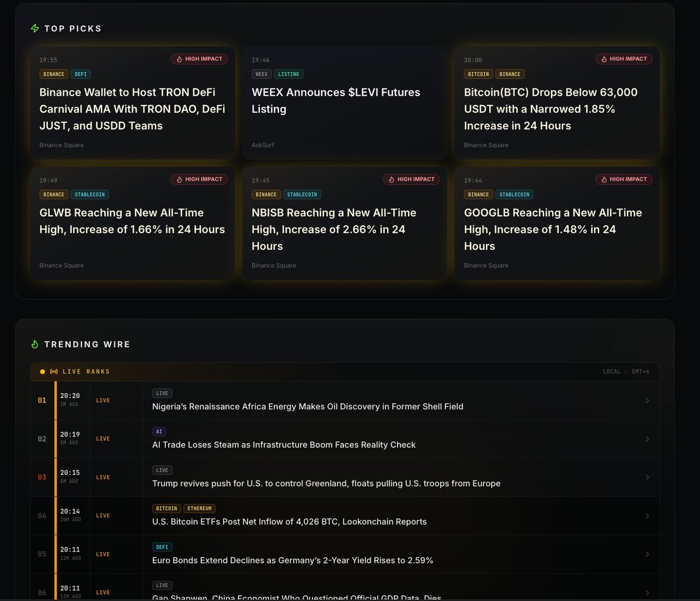Click the flame icon beside Trending Wire
The width and height of the screenshot is (700, 601).
click(35, 344)
